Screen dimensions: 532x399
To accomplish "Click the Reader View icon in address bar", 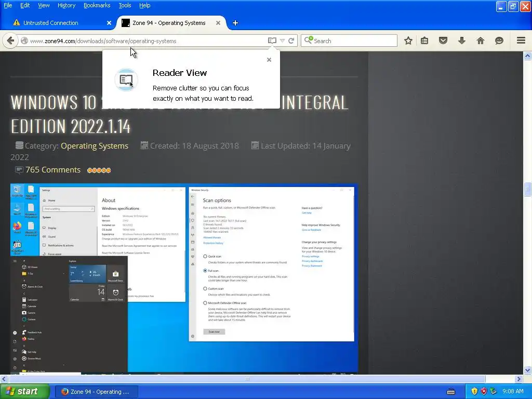I will (x=272, y=41).
